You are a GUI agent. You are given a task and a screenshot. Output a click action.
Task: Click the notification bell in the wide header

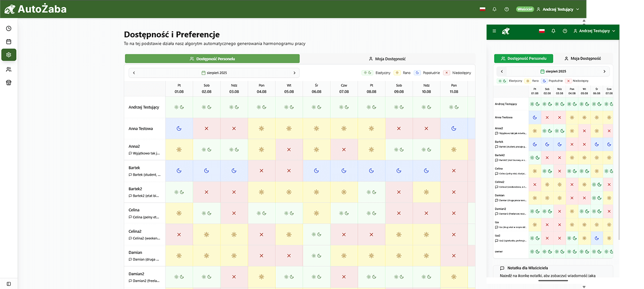495,9
